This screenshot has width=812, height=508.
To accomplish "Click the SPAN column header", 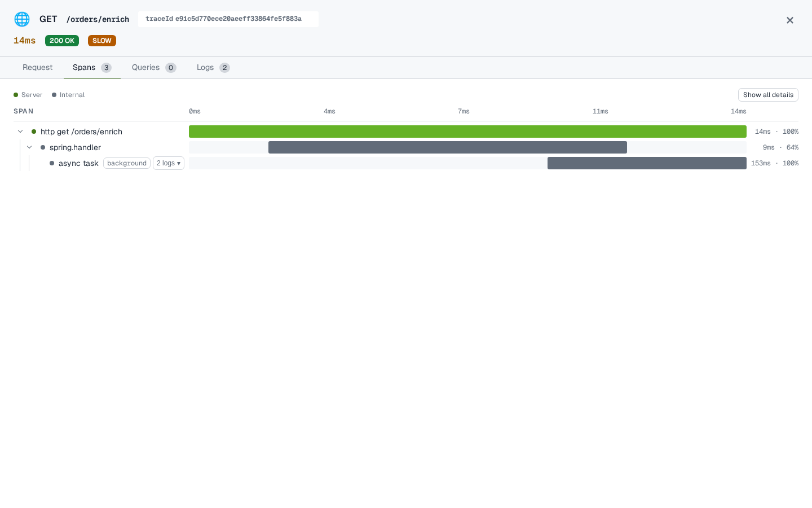I will (x=24, y=111).
